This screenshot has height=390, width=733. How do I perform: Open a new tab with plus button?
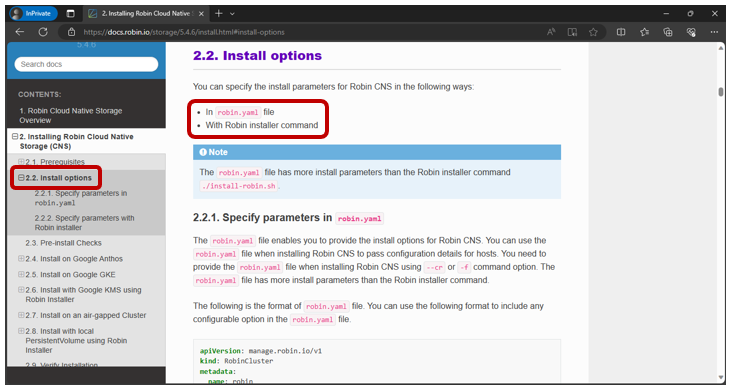(218, 14)
